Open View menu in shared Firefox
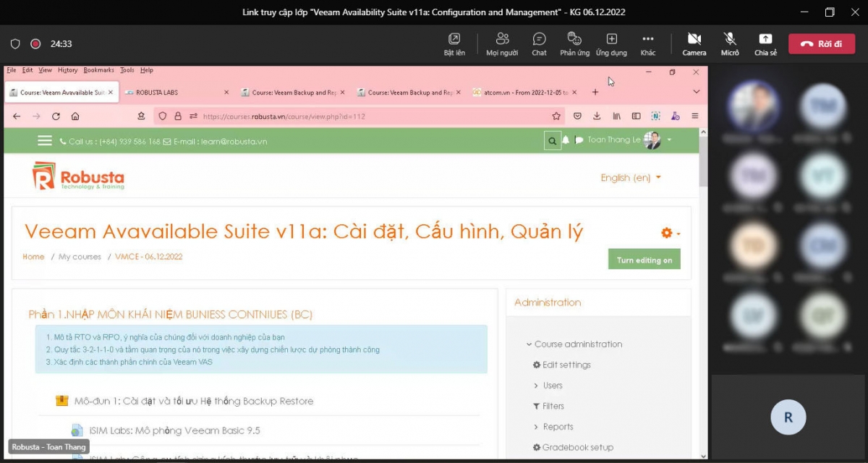This screenshot has height=463, width=868. 45,70
